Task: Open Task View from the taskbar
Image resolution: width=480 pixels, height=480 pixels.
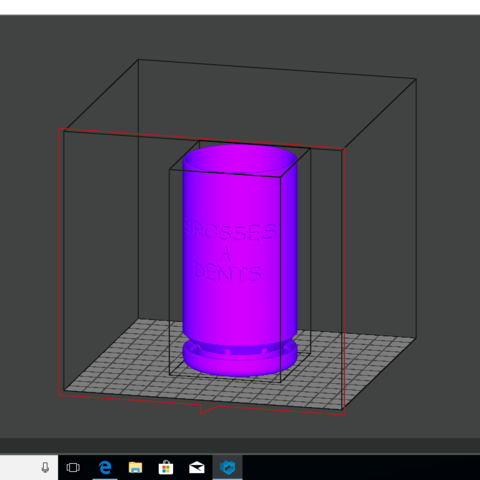Action: pyautogui.click(x=73, y=467)
